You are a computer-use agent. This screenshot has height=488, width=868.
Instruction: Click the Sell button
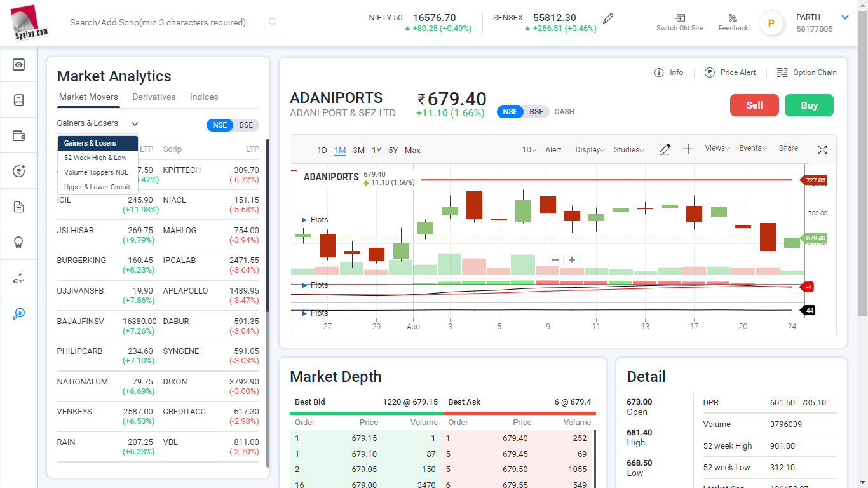(x=754, y=105)
